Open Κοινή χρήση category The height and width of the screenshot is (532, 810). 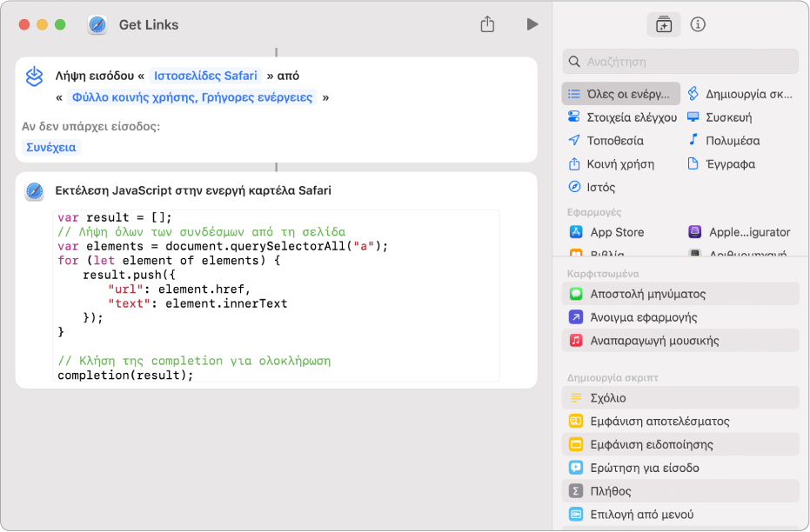(611, 164)
